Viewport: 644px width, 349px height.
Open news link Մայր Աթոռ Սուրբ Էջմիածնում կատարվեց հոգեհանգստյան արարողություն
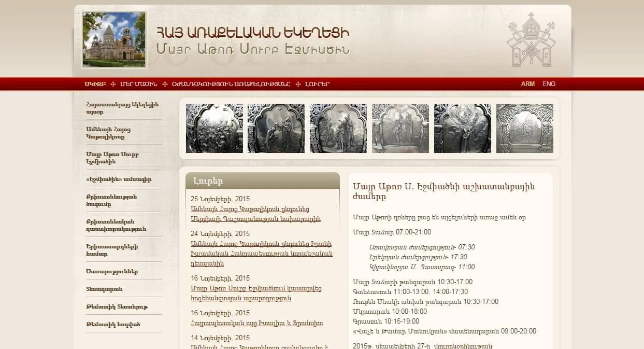[x=256, y=294]
